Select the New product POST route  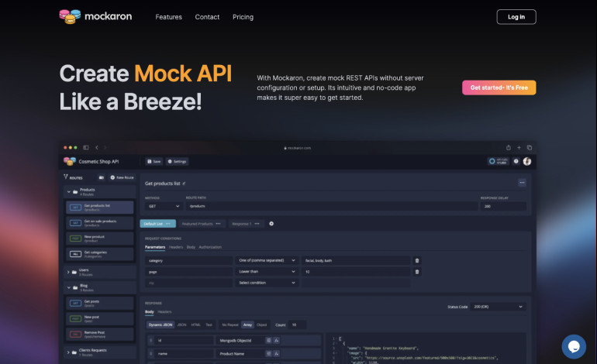point(100,239)
